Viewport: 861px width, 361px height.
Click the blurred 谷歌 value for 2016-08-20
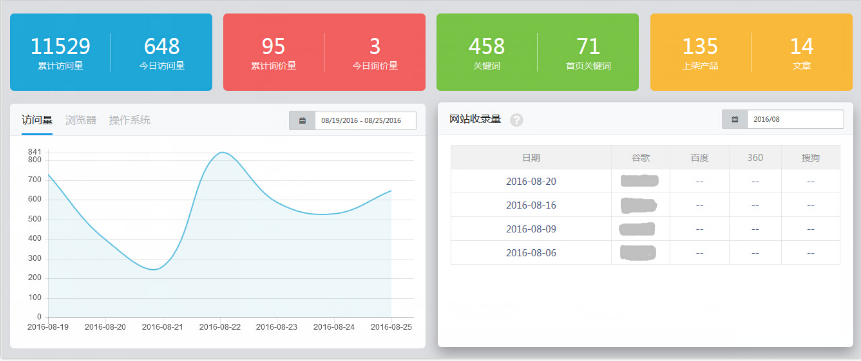click(x=640, y=181)
